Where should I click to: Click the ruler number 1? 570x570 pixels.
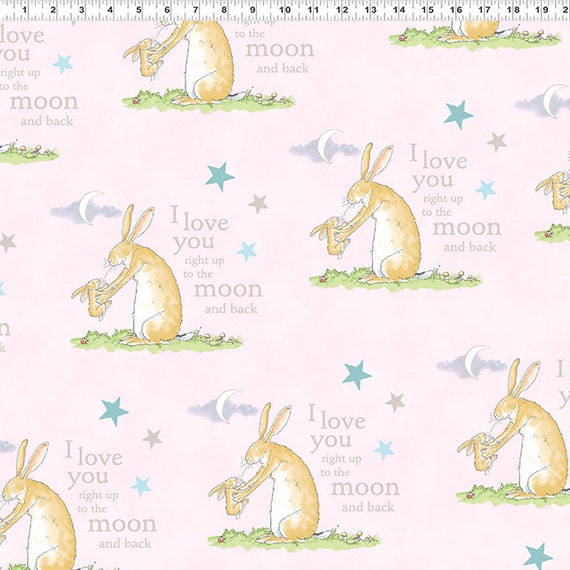pos(24,9)
